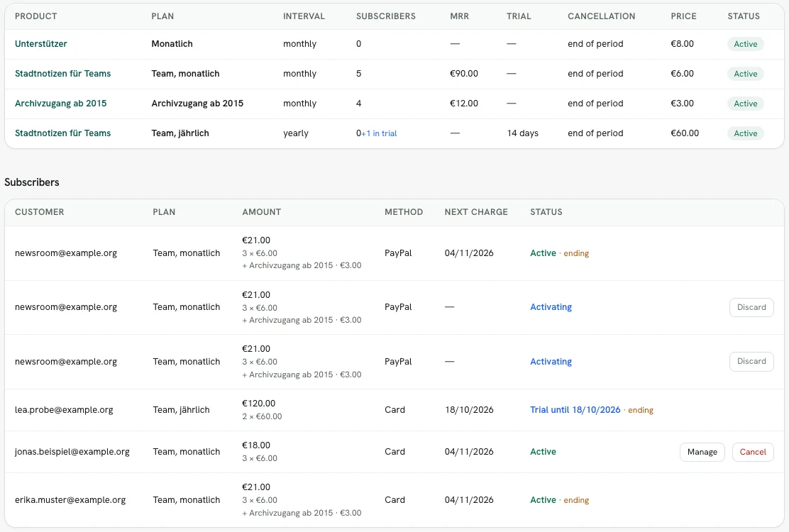
Task: Select the CANCELLATION column header
Action: (x=601, y=16)
